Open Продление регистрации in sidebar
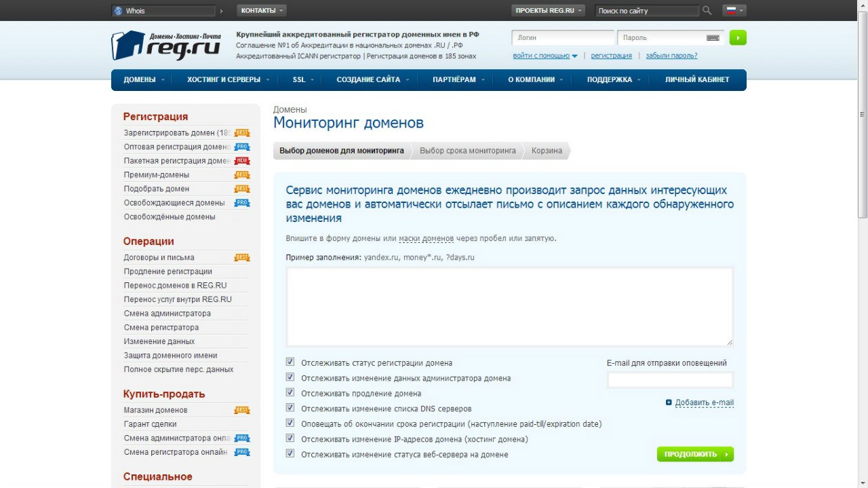868x488 pixels. point(167,271)
